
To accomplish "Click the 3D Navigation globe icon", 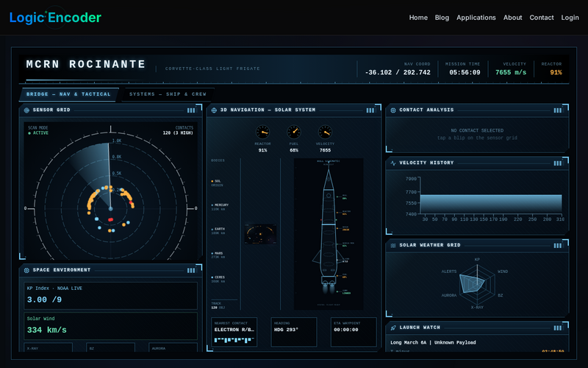I will pos(214,110).
